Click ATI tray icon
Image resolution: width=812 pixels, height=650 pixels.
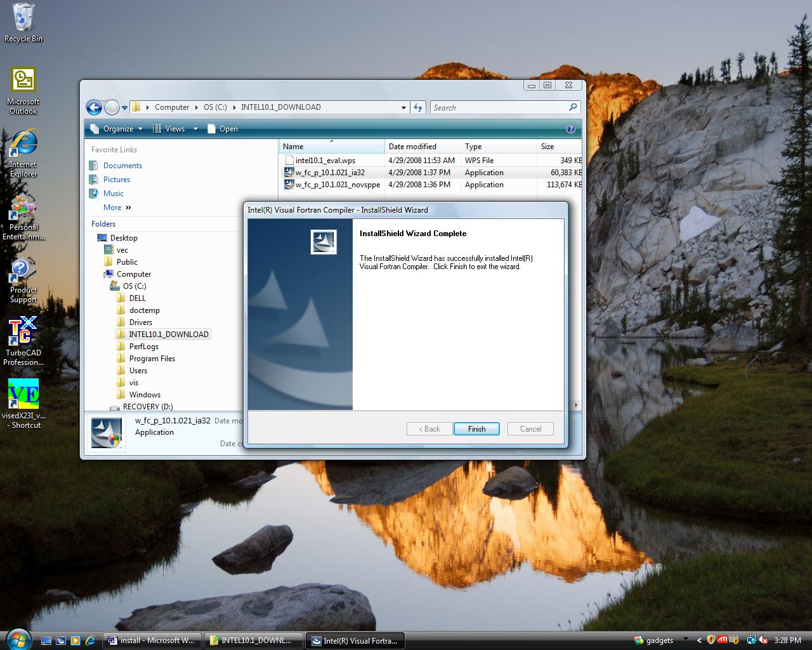[x=723, y=640]
